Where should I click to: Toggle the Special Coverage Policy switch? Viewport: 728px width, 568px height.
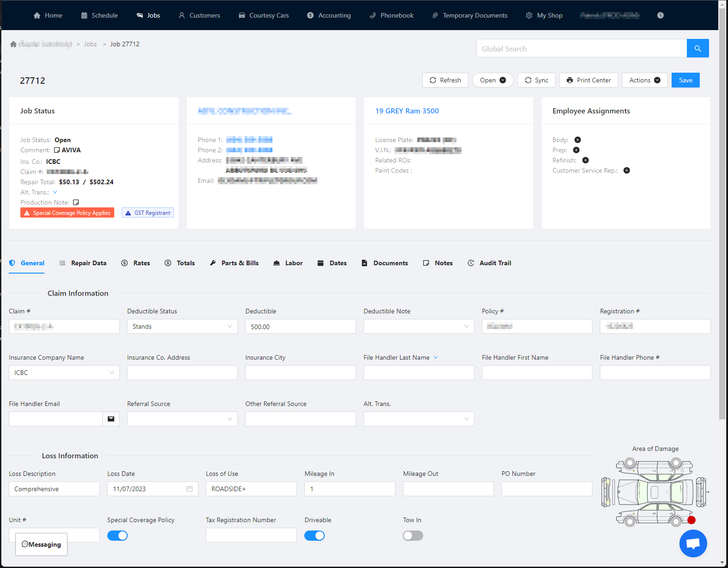(117, 536)
